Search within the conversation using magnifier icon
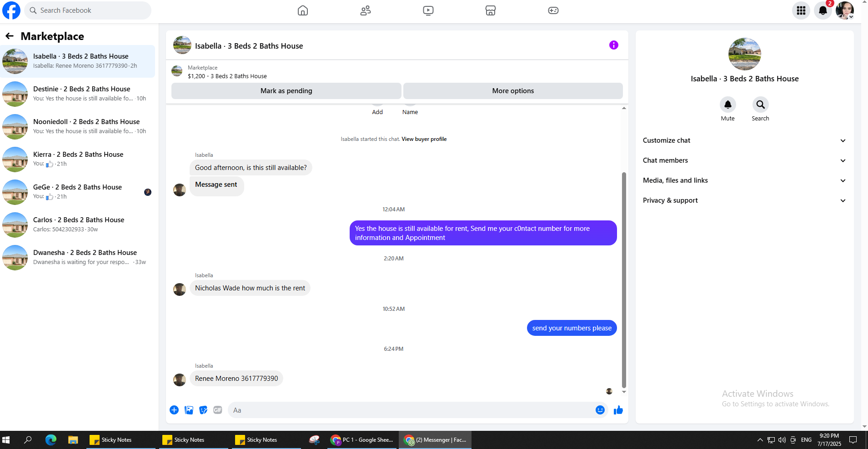The height and width of the screenshot is (449, 868). click(x=760, y=105)
